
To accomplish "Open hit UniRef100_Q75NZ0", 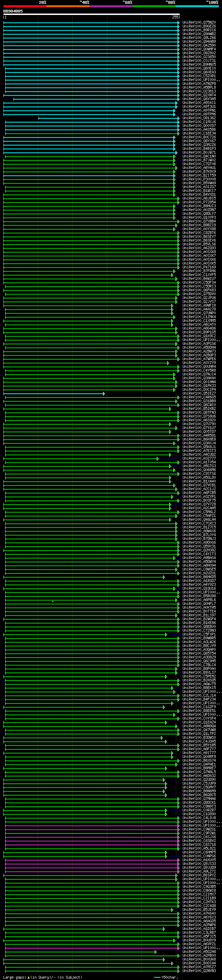I will 199,23.
